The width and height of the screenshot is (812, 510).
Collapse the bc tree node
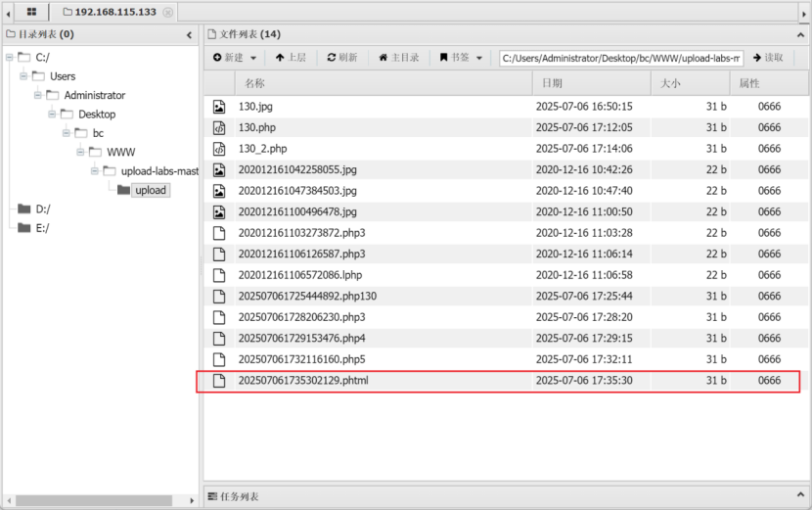(x=67, y=133)
